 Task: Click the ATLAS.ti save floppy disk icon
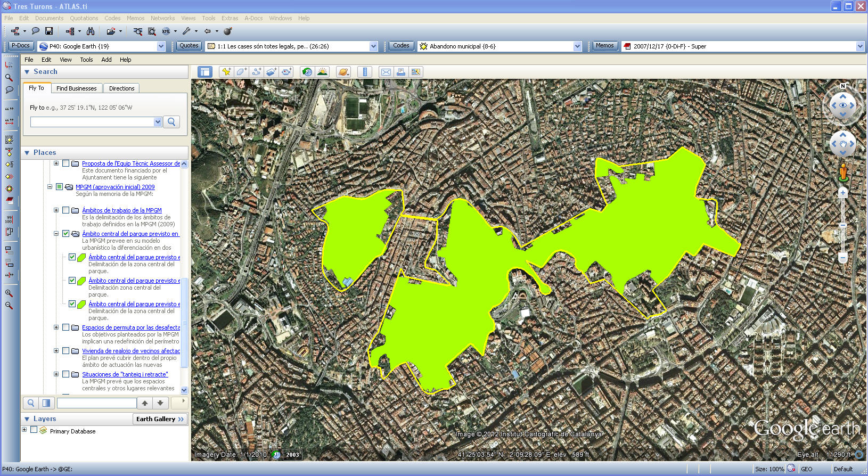pyautogui.click(x=49, y=31)
